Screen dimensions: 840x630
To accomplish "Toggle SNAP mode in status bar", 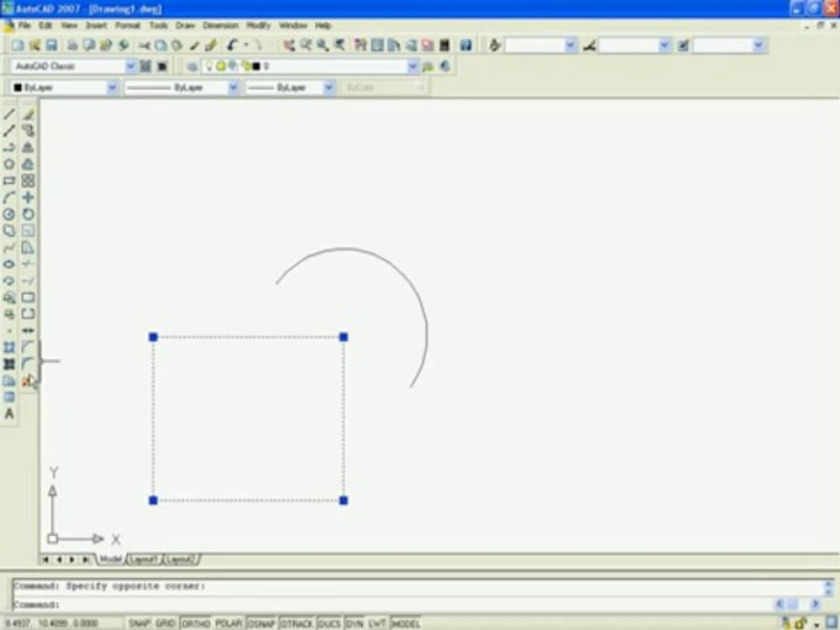I will [x=139, y=624].
